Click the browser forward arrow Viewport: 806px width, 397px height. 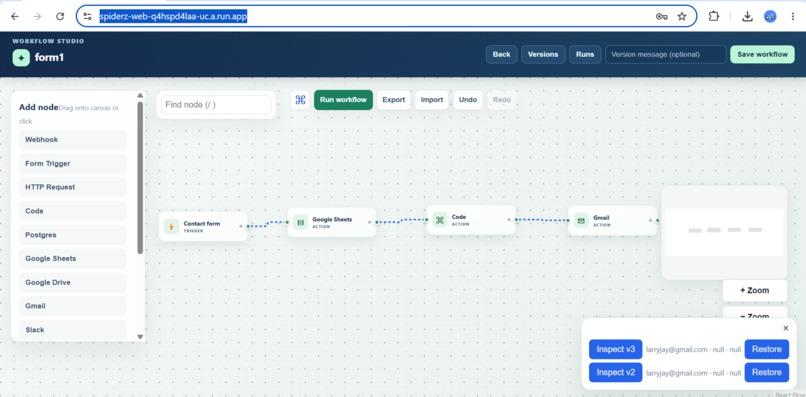click(x=37, y=16)
